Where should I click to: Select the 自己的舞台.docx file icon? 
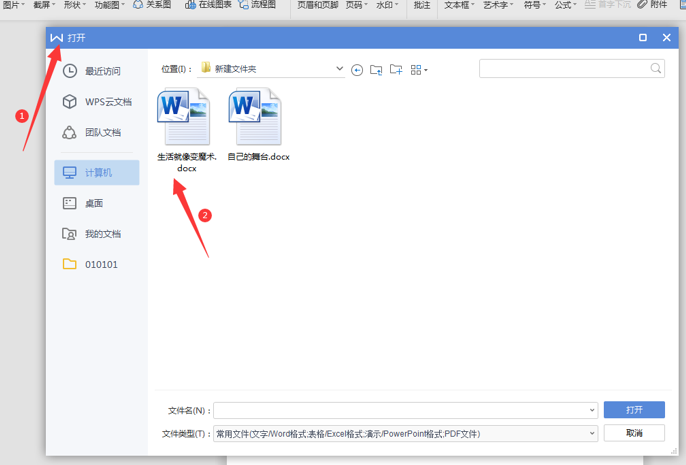click(x=255, y=116)
